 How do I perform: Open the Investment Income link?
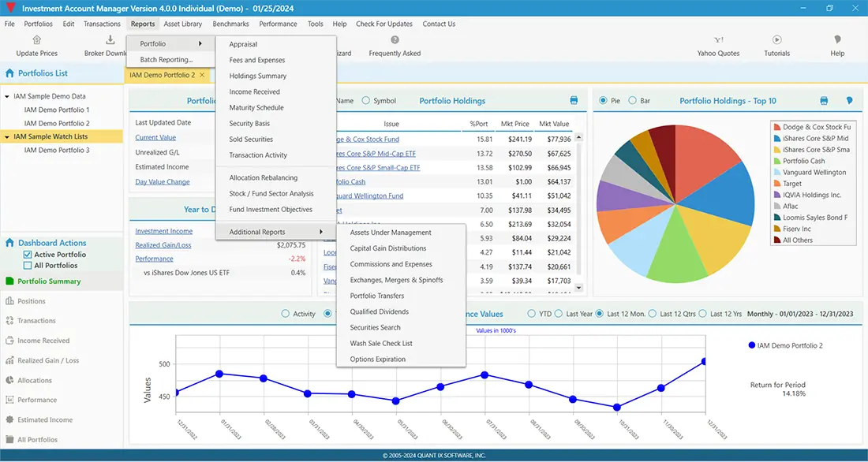[163, 231]
